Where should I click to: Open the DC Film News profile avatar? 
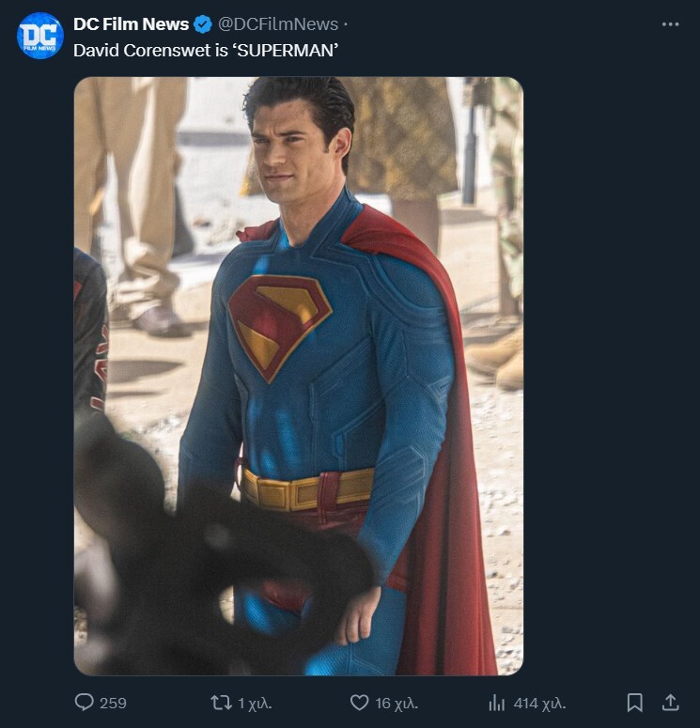click(40, 36)
